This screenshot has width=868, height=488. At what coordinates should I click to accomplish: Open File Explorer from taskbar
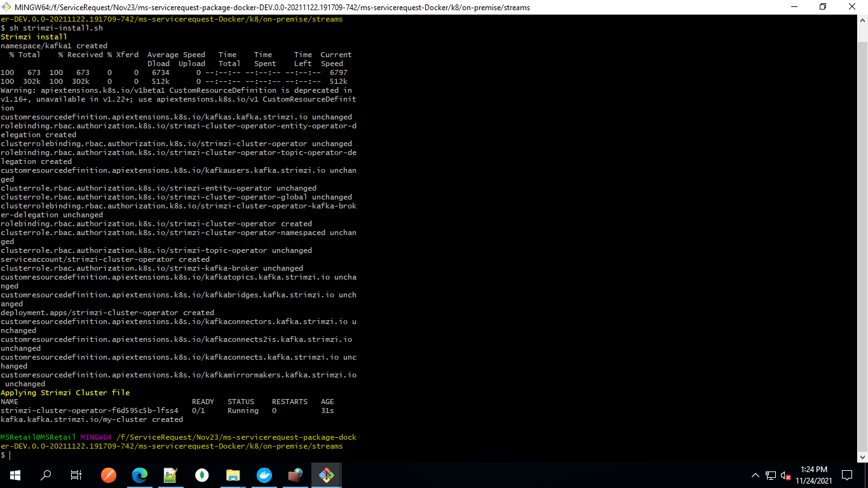[x=233, y=475]
